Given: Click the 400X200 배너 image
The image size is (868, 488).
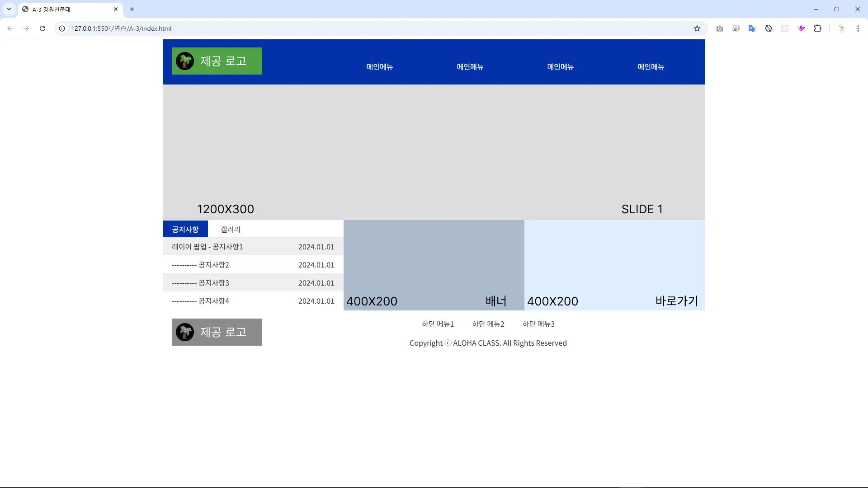Looking at the screenshot, I should pos(434,265).
